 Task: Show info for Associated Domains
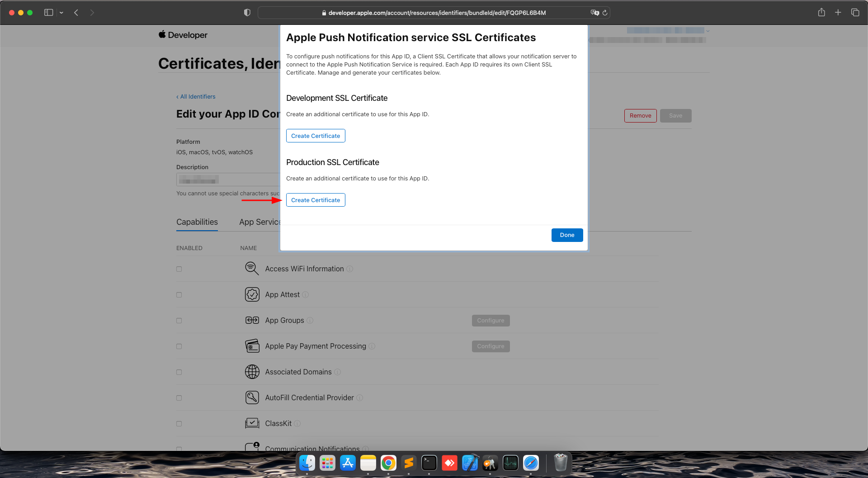(337, 372)
